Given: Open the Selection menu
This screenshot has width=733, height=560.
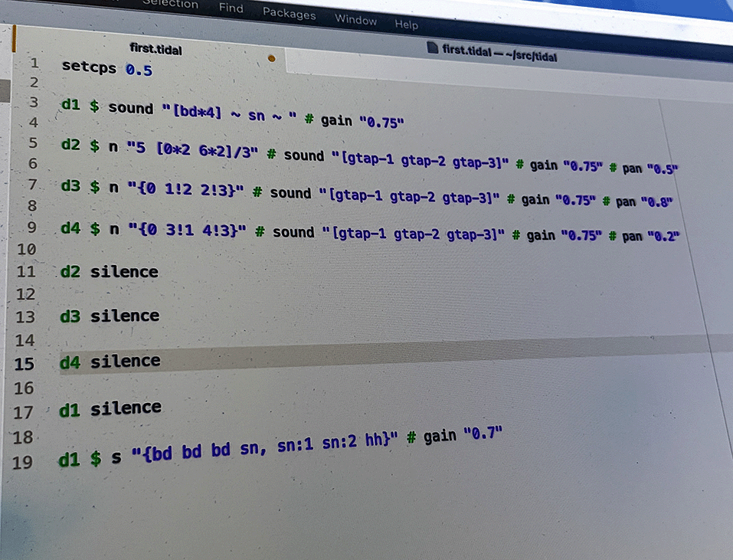Looking at the screenshot, I should [171, 4].
